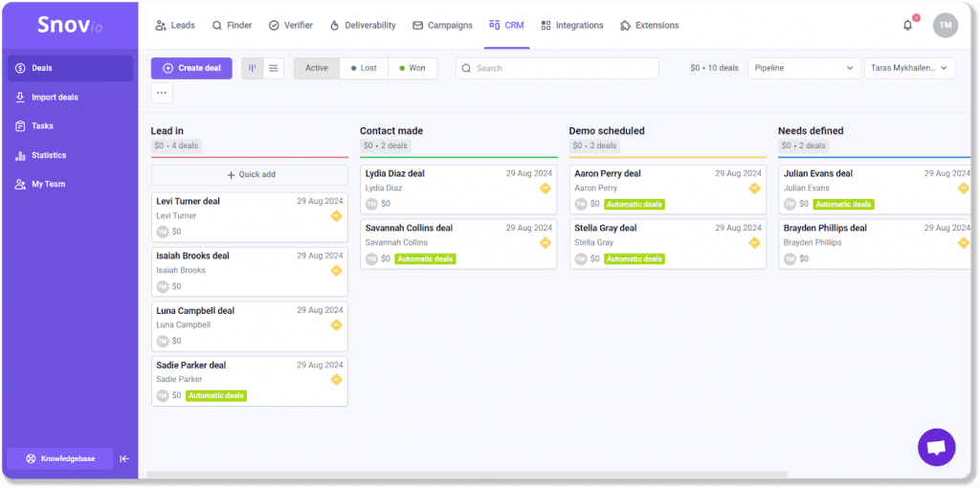The image size is (980, 488).
Task: Click the Snov.io logo
Action: pos(69,24)
